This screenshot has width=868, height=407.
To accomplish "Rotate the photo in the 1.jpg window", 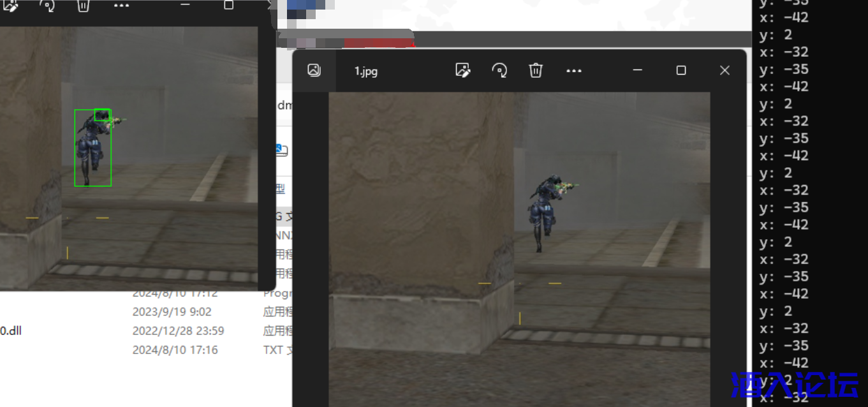I will click(x=499, y=70).
